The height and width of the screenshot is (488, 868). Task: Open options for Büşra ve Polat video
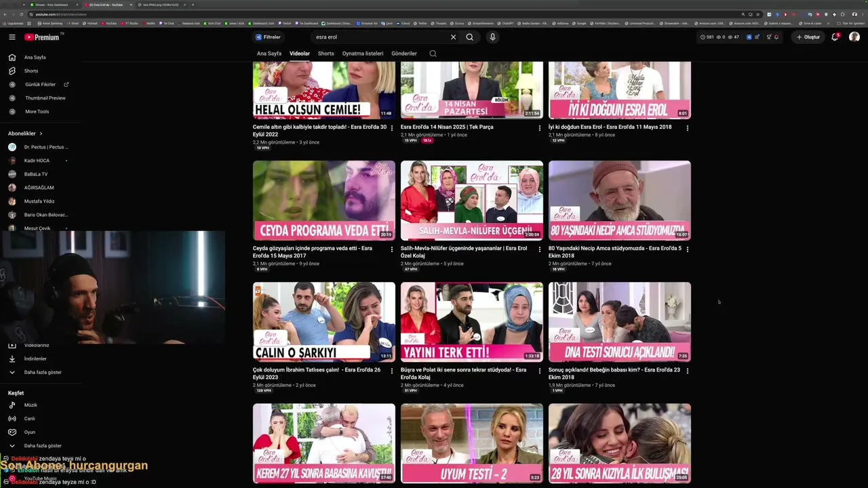(x=540, y=371)
